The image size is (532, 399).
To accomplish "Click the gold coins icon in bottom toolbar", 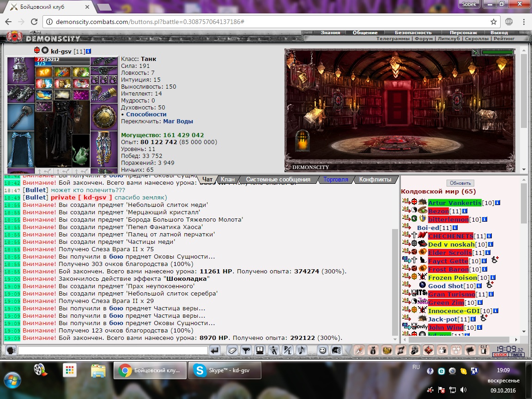I will [387, 350].
